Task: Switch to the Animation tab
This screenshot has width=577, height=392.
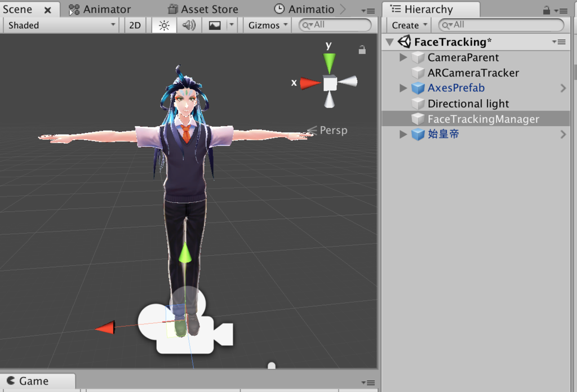Action: pos(304,9)
